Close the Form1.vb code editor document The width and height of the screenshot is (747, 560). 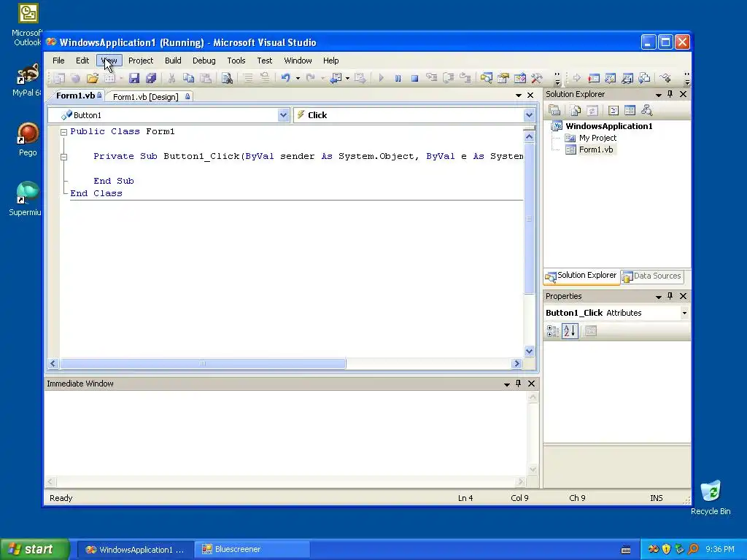pos(530,96)
